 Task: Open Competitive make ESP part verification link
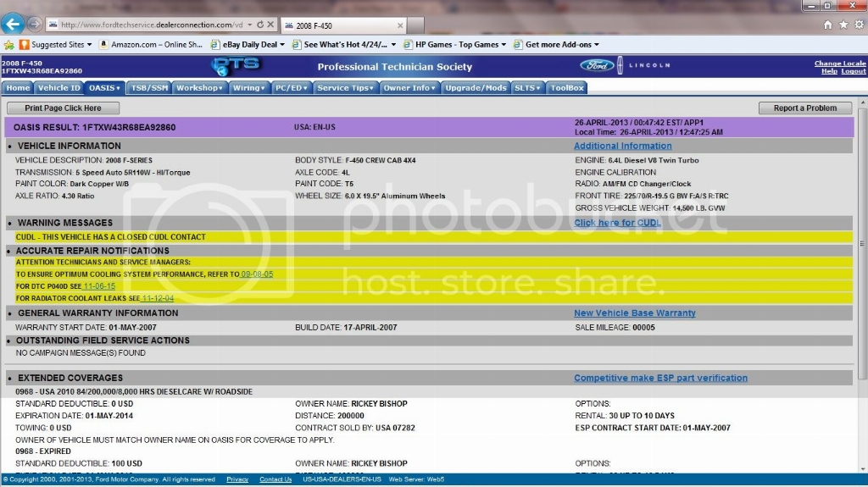660,378
